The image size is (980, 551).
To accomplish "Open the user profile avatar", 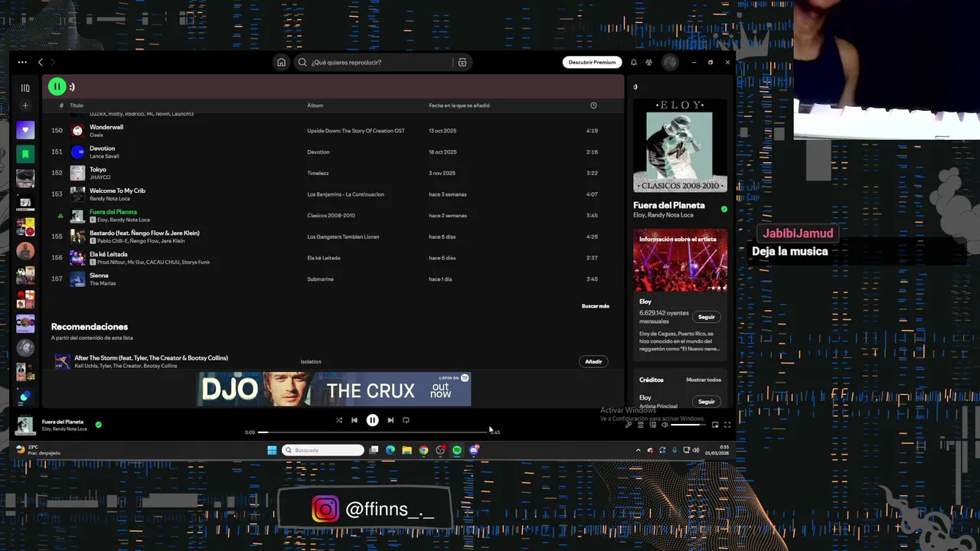I will (670, 62).
